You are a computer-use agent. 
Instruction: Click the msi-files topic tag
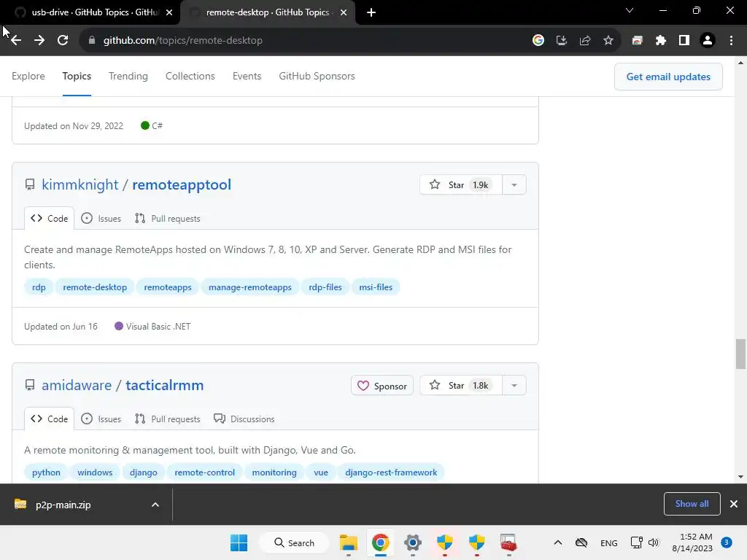[x=376, y=287]
